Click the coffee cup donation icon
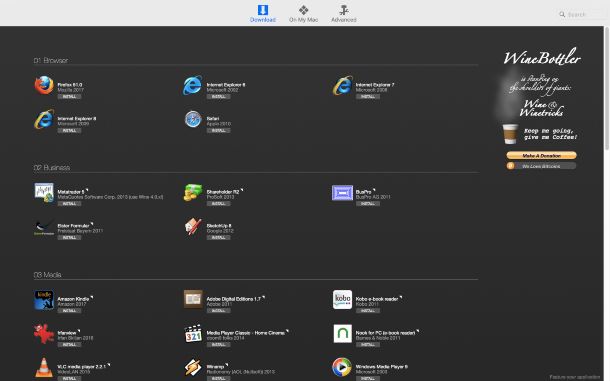Image resolution: width=610 pixels, height=381 pixels. 510,133
